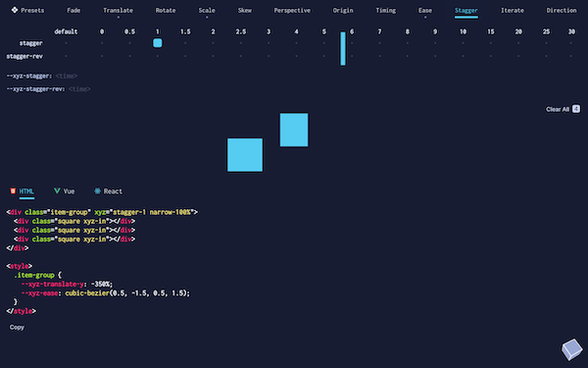Set stagger to 4
This screenshot has width=588, height=368.
point(296,43)
